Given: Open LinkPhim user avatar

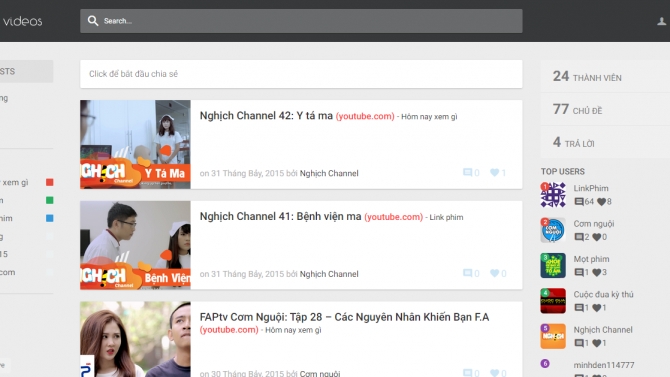Looking at the screenshot, I should coord(553,195).
